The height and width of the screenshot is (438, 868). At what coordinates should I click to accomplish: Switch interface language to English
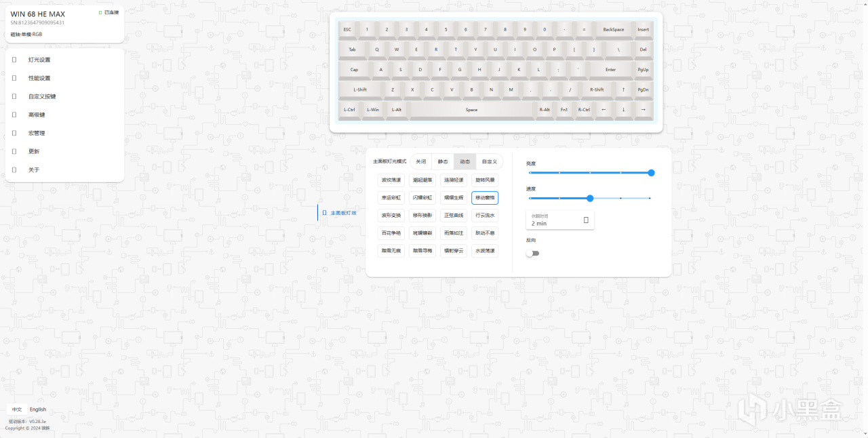pos(38,410)
